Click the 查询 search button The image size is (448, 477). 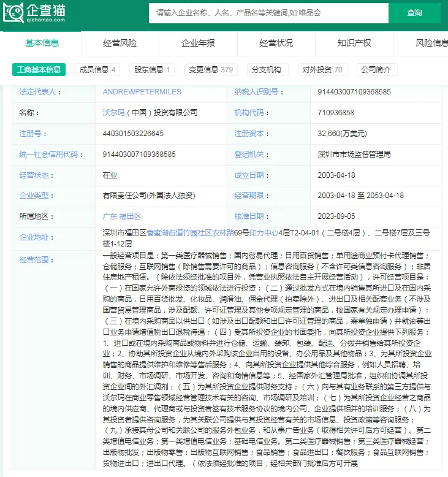(414, 13)
